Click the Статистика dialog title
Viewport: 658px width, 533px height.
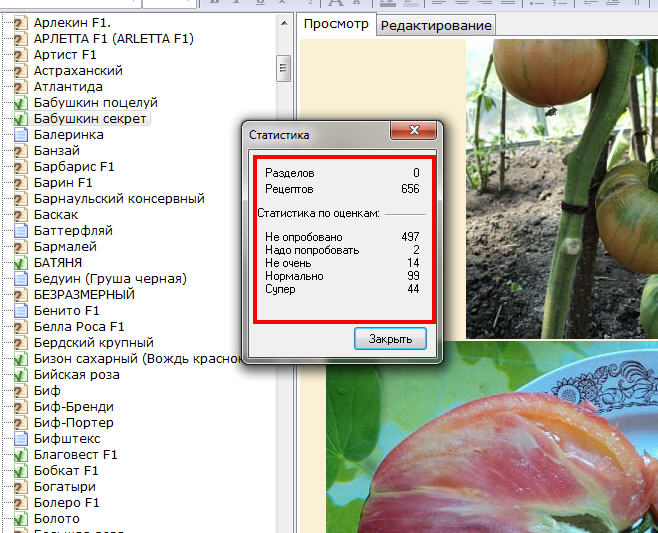click(279, 135)
